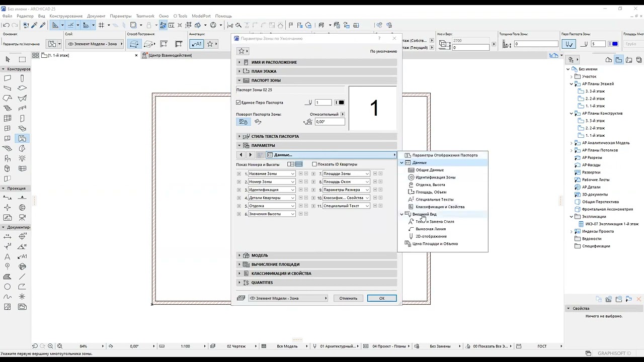Image resolution: width=644 pixels, height=362 pixels.
Task: Expand the МОДЕЛЬ section
Action: tap(316, 255)
